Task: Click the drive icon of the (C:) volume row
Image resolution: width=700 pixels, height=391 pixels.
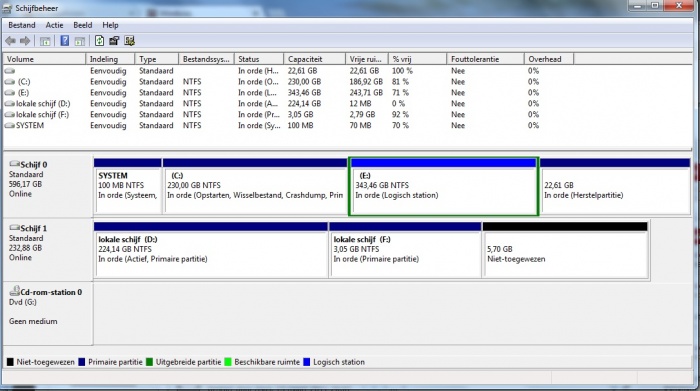Action: (x=9, y=82)
